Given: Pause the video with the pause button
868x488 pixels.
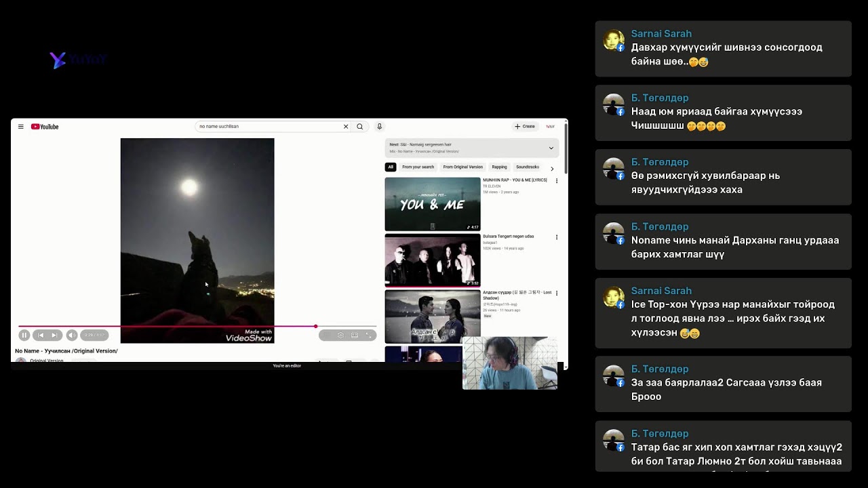Looking at the screenshot, I should [24, 335].
